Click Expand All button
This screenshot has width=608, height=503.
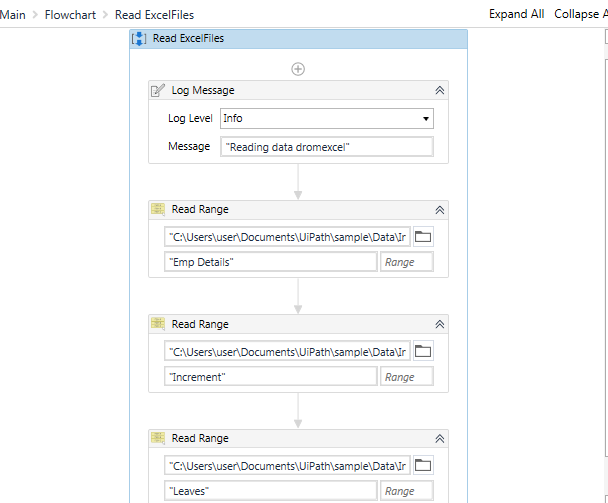point(516,14)
